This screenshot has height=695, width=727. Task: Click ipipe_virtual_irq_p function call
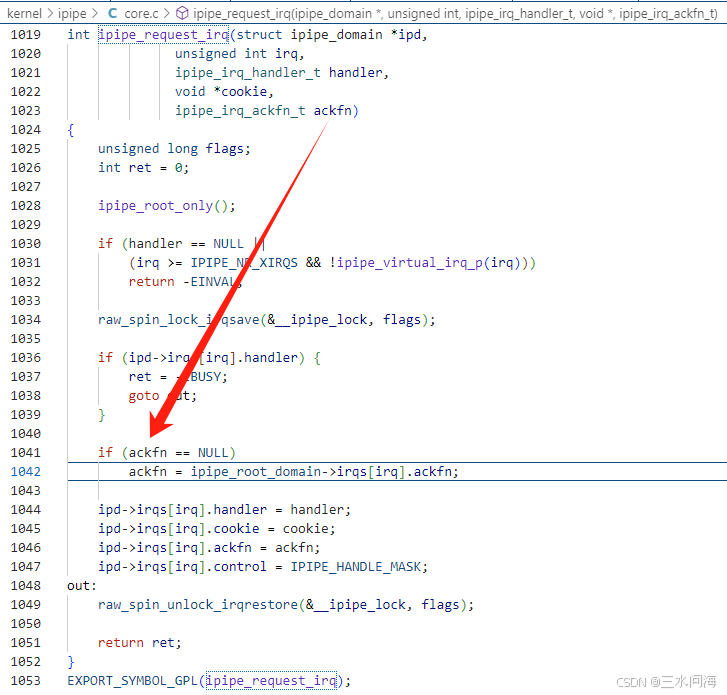[410, 263]
